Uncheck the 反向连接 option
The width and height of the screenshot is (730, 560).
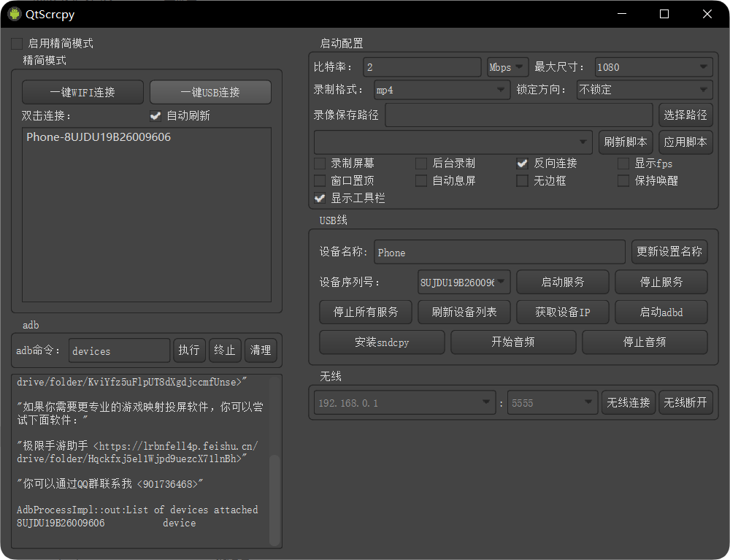tap(522, 163)
